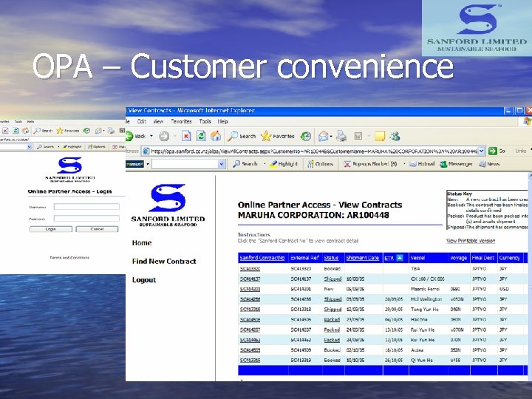Click vessel name Maersk Ferrol

coord(425,289)
